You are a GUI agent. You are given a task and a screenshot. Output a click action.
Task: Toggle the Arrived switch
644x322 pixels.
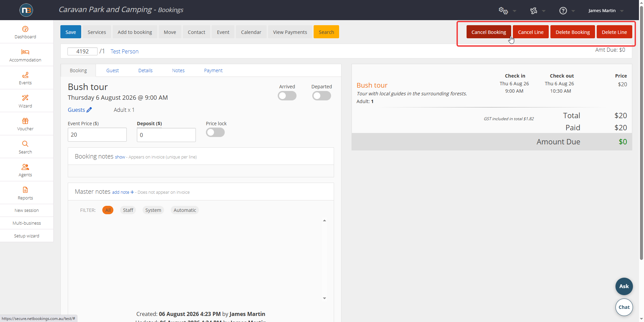click(287, 96)
